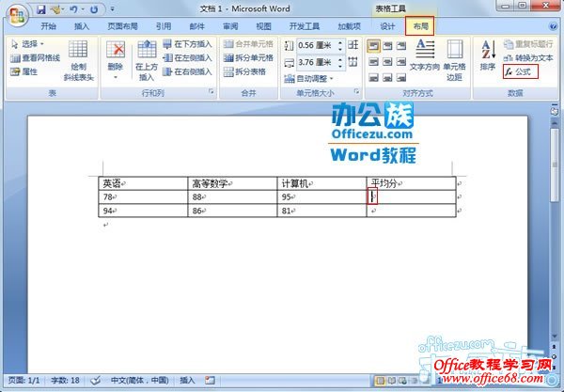This screenshot has height=392, width=564.
Task: Click 页面: 1/1 page indicator
Action: click(x=23, y=380)
